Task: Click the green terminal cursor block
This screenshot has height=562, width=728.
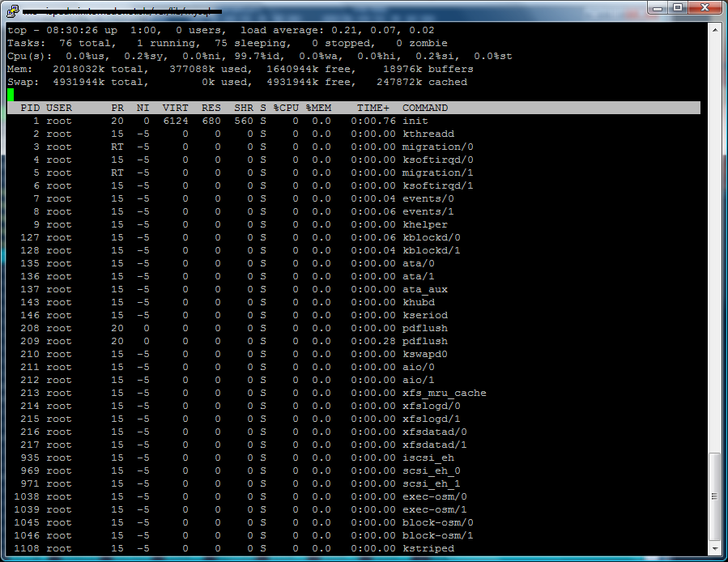Action: pos(11,95)
